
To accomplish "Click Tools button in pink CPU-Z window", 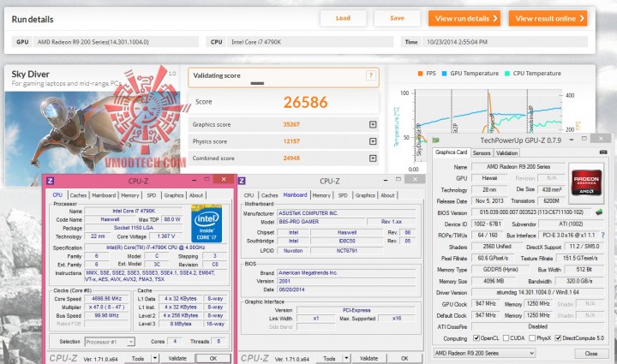I will point(138,358).
